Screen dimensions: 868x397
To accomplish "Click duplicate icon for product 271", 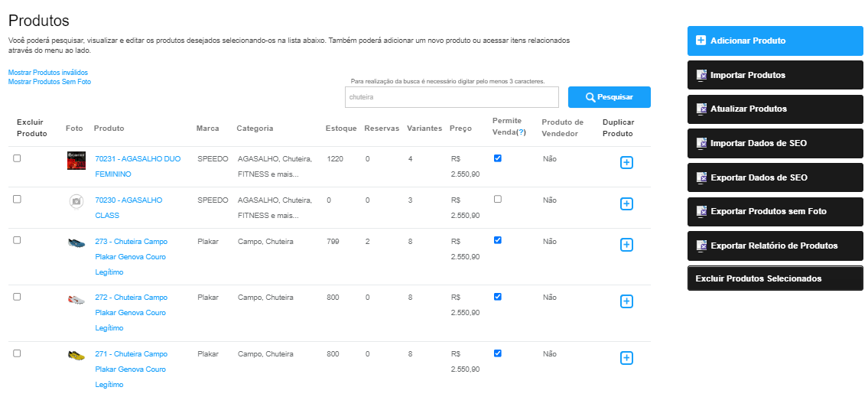I will click(x=626, y=358).
